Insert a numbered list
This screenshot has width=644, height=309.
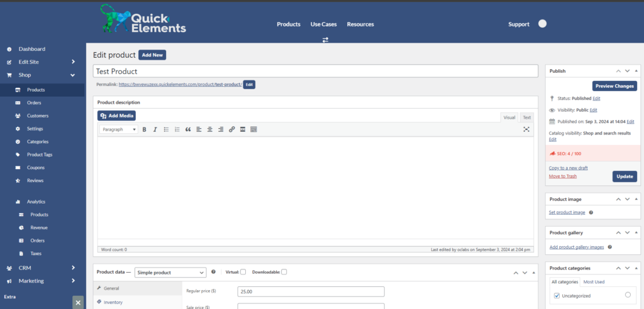[x=177, y=129]
